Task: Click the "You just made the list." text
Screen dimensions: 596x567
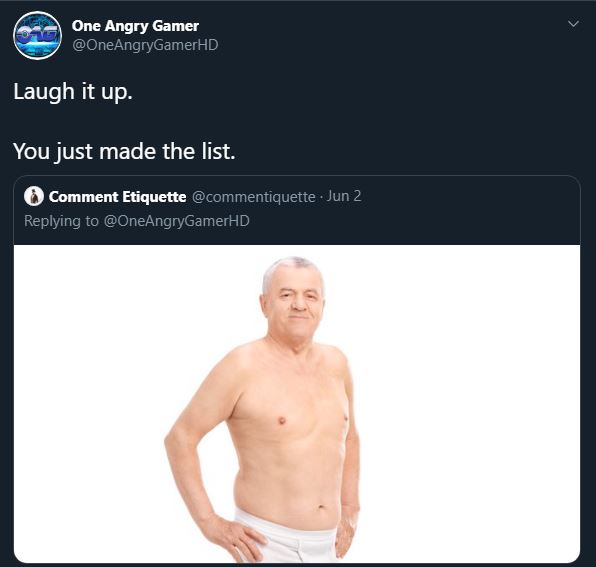Action: point(124,152)
